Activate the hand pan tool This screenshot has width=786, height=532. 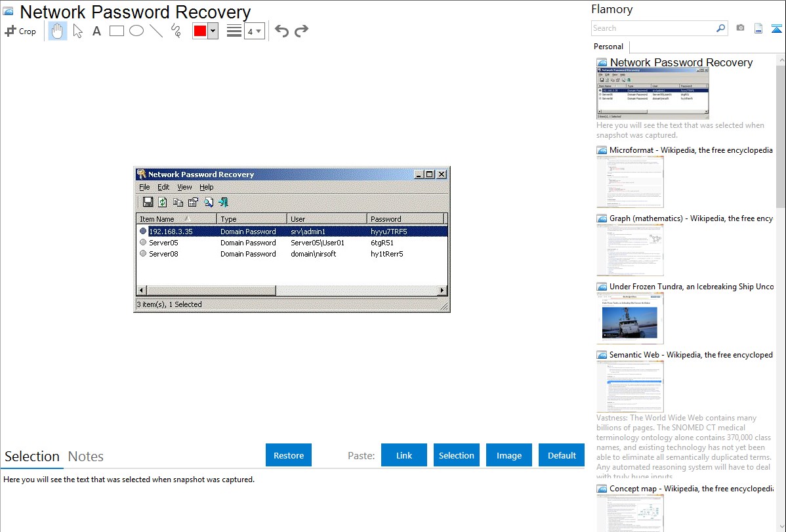pos(57,31)
